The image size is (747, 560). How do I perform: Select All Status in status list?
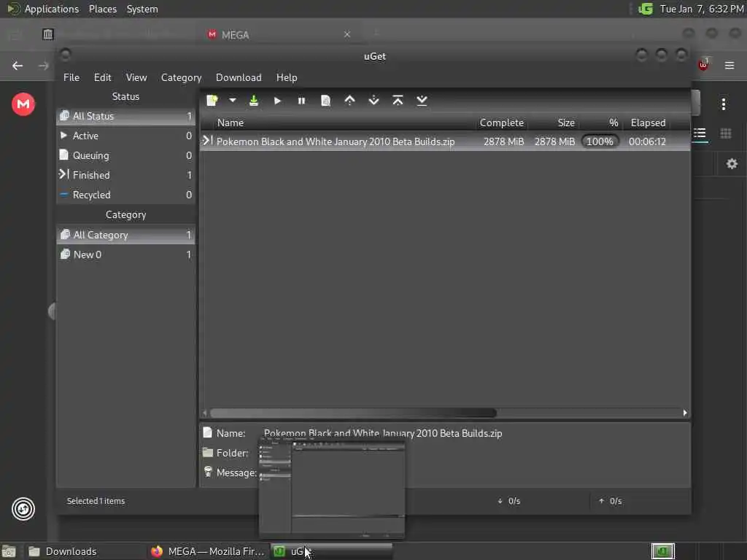(125, 116)
